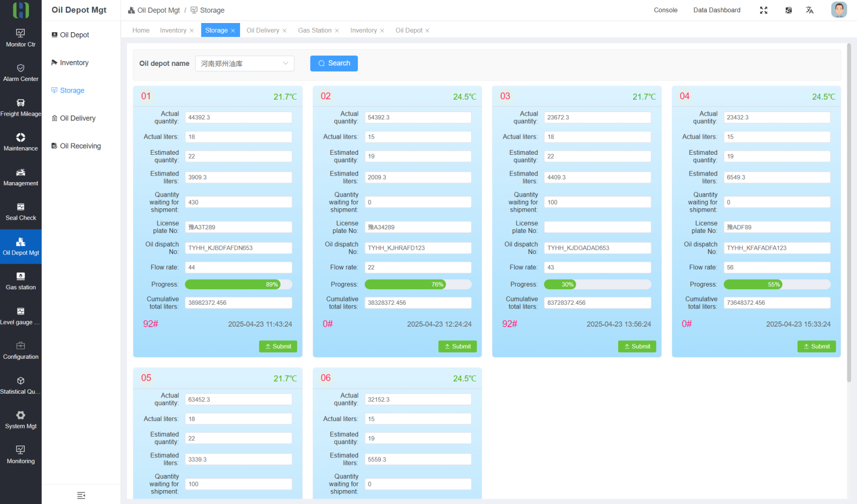Screen dimensions: 857x504
Task: Select the Freight Mileage truck icon
Action: click(x=20, y=103)
